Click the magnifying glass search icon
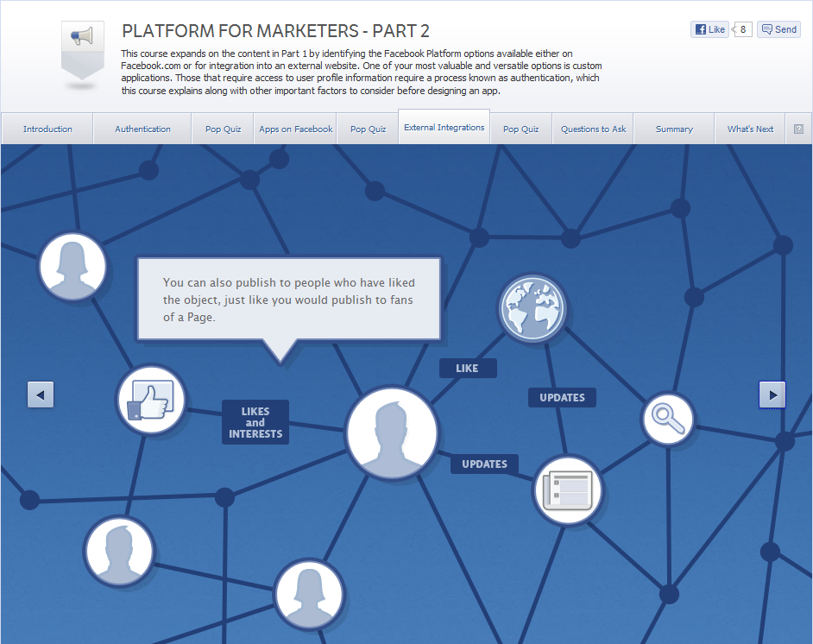This screenshot has width=813, height=644. [668, 419]
